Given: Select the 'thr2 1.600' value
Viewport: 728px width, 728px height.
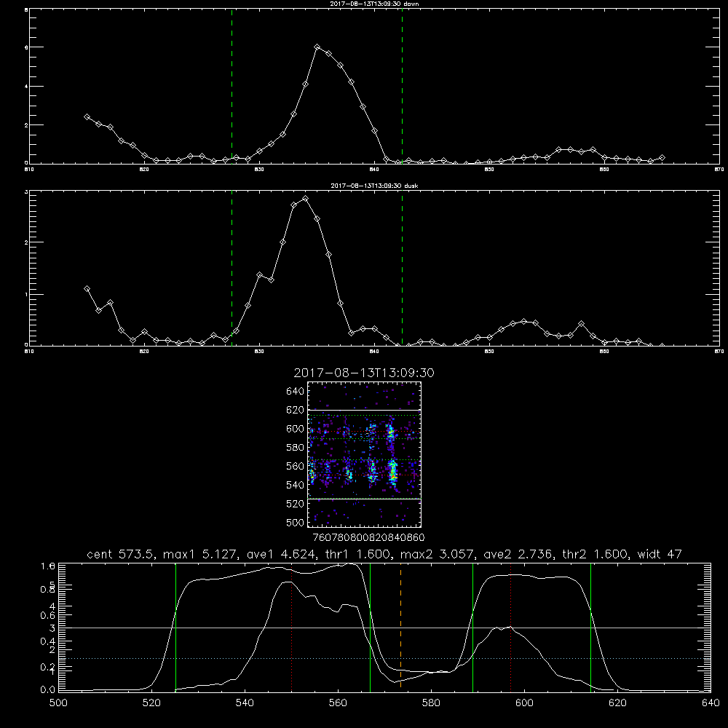Looking at the screenshot, I should tap(594, 554).
